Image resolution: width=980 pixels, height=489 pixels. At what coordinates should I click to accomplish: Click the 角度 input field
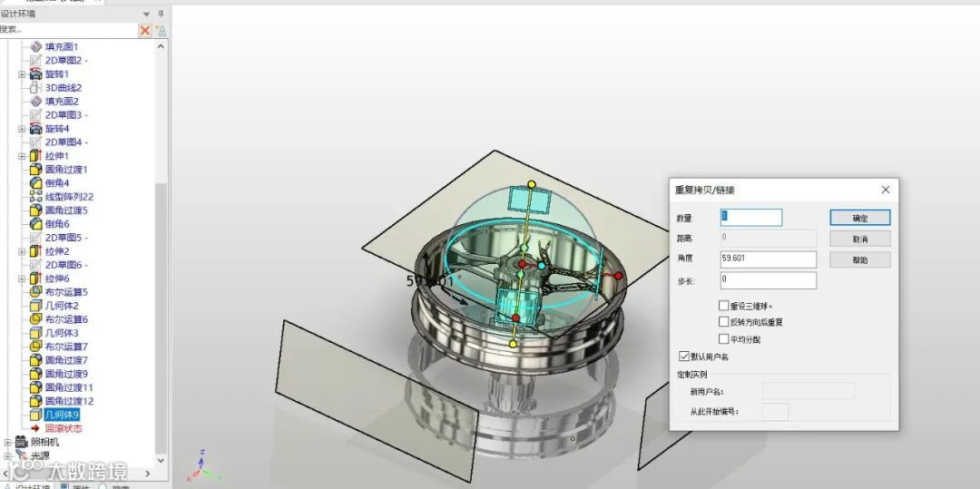click(769, 259)
